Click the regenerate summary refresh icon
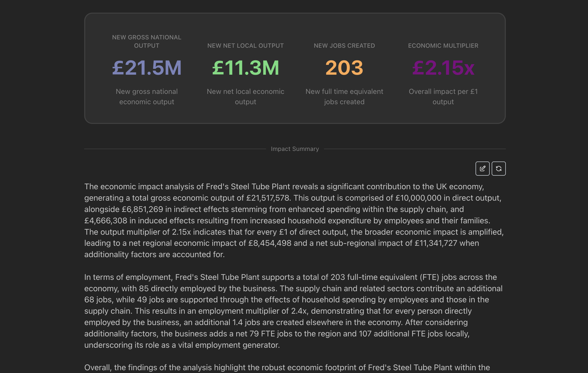Image resolution: width=588 pixels, height=373 pixels. (498, 169)
